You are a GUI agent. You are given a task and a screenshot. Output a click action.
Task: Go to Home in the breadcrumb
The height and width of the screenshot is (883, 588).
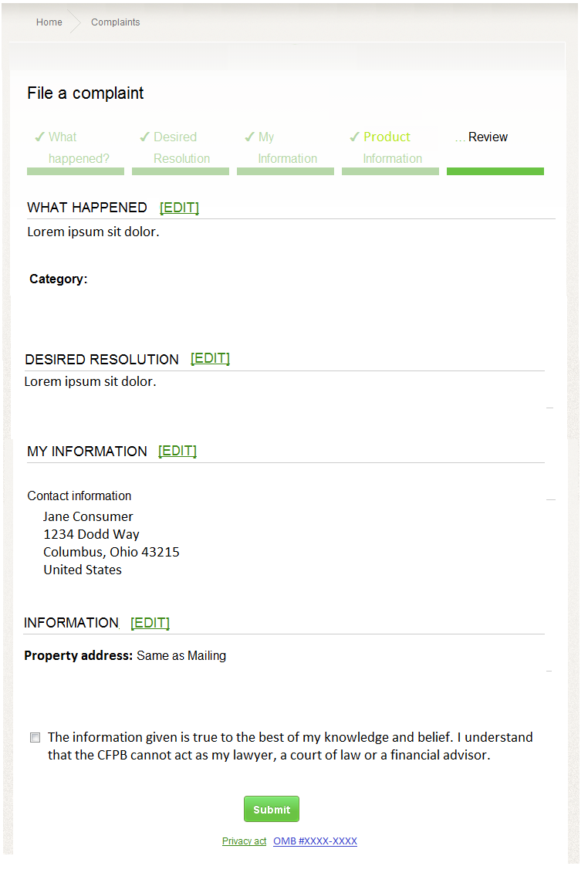tap(49, 22)
